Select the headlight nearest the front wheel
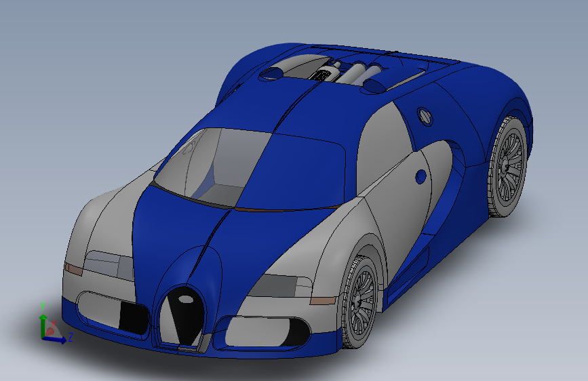Image resolution: width=588 pixels, height=381 pixels. pyautogui.click(x=279, y=286)
